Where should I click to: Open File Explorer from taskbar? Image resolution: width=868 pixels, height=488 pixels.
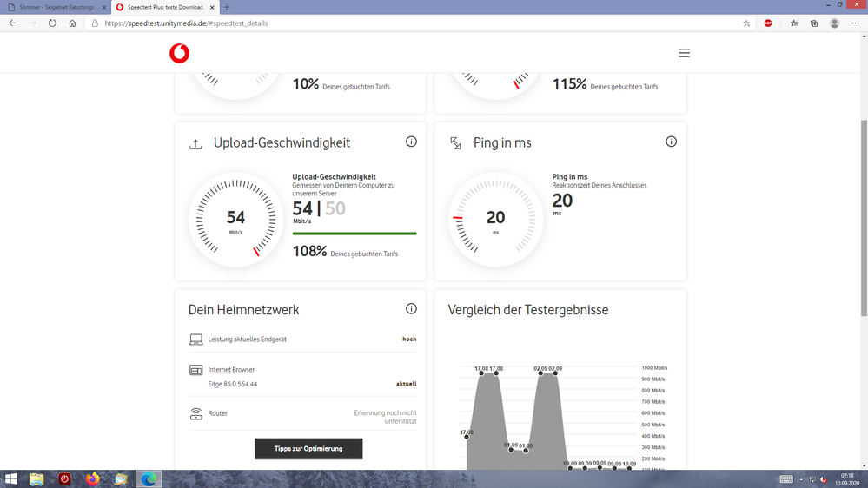coord(36,479)
